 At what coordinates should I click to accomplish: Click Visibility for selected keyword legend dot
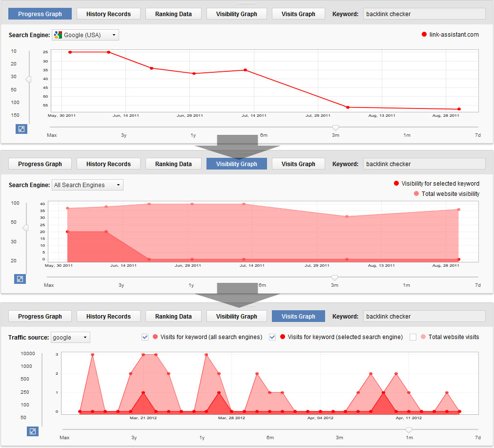pyautogui.click(x=396, y=184)
